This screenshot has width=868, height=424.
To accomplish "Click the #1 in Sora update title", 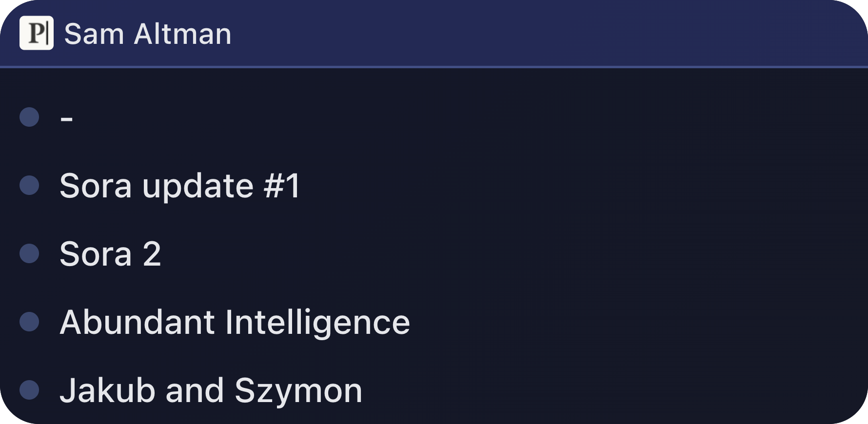I will [x=282, y=186].
